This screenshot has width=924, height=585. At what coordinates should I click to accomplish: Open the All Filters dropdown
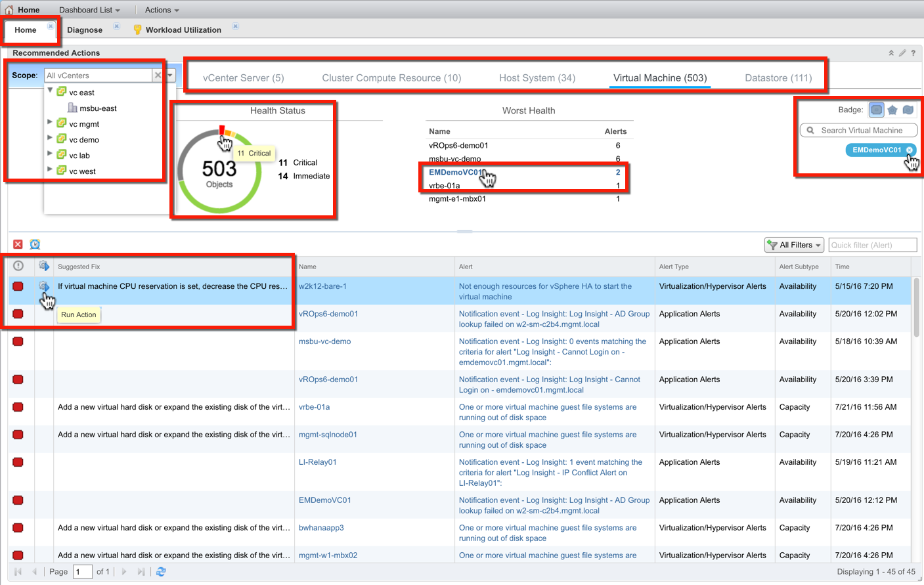(794, 244)
